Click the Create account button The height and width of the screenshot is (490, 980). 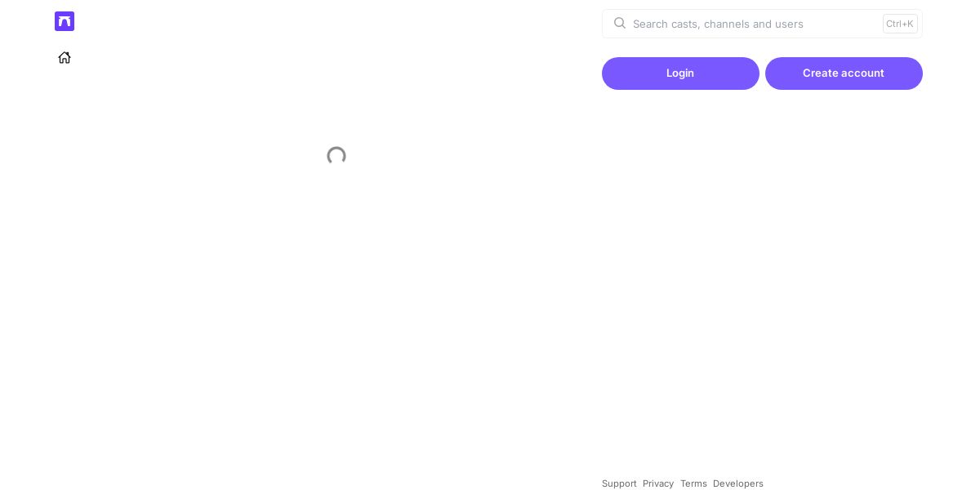coord(844,73)
